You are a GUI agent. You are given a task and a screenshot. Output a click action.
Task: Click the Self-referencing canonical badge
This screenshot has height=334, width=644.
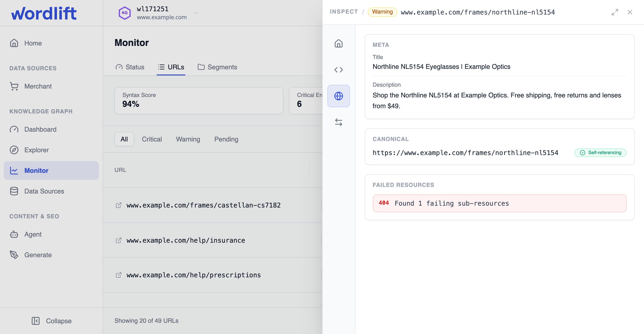pos(600,152)
